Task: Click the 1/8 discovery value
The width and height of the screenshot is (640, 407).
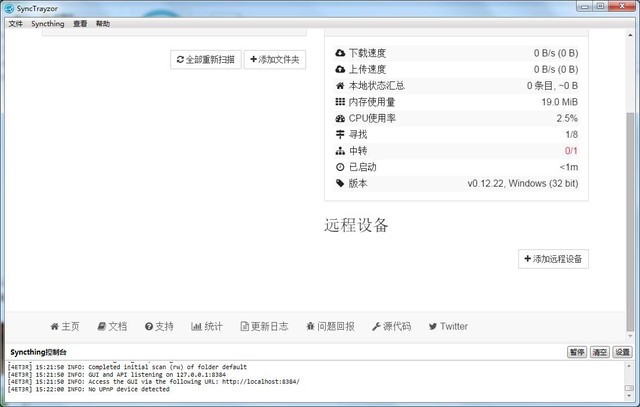Action: click(571, 135)
